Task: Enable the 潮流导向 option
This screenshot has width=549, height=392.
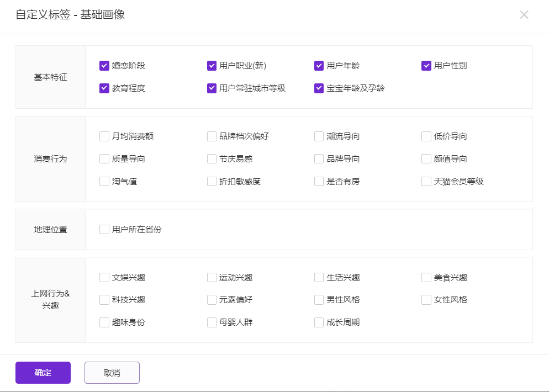Action: pyautogui.click(x=319, y=136)
